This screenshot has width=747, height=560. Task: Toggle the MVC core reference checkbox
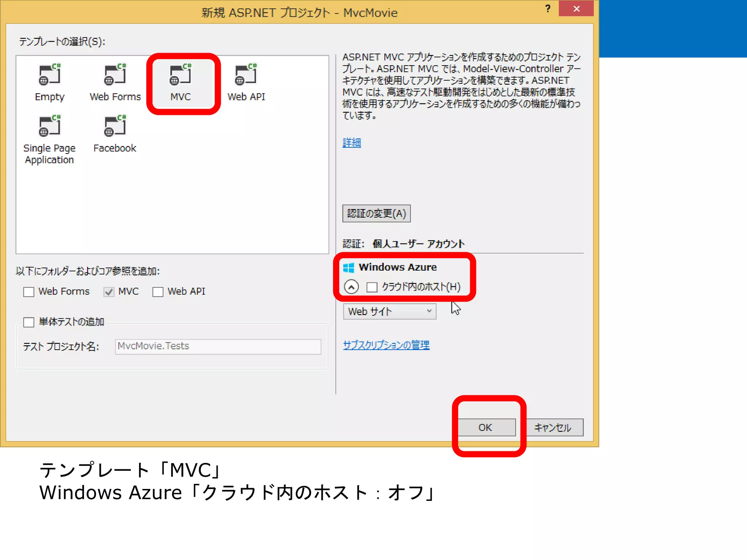tap(109, 292)
